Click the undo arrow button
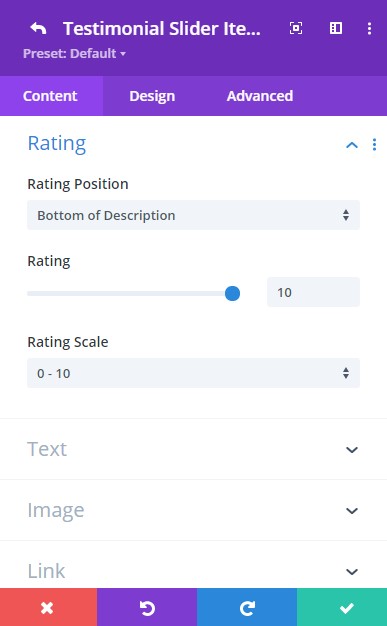Viewport: 387px width, 626px height. click(147, 607)
